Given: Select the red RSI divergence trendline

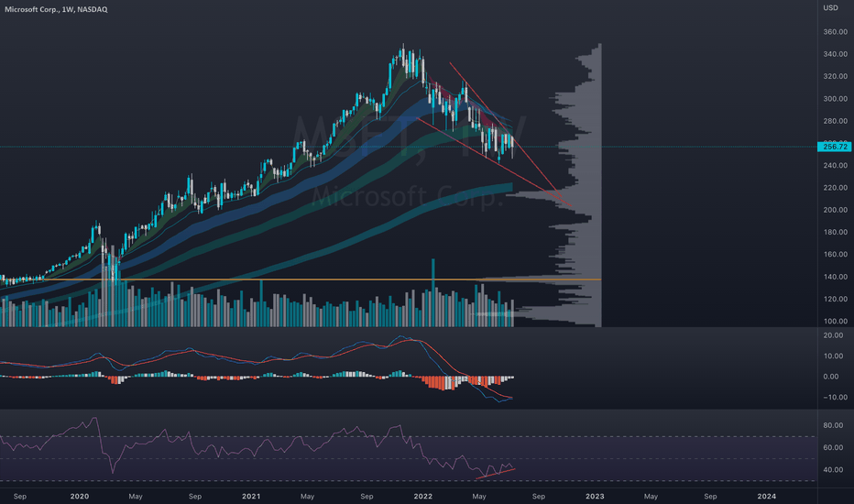Looking at the screenshot, I should [495, 474].
